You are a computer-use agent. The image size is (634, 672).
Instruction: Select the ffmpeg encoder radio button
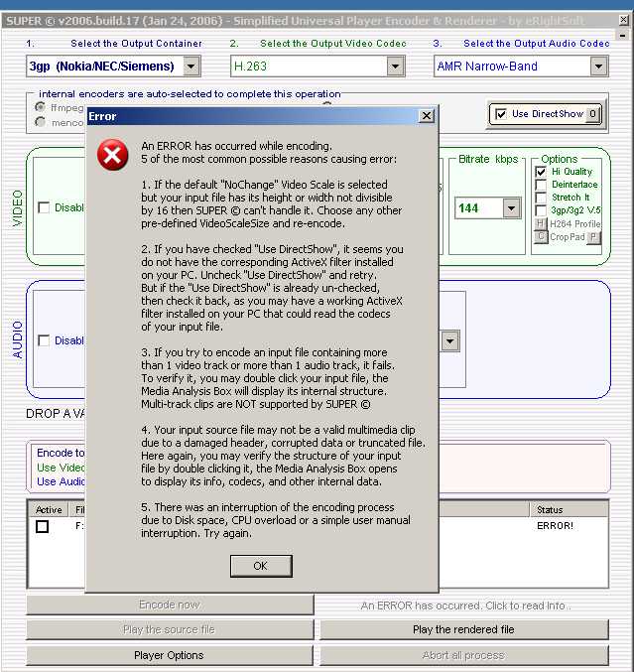[41, 107]
